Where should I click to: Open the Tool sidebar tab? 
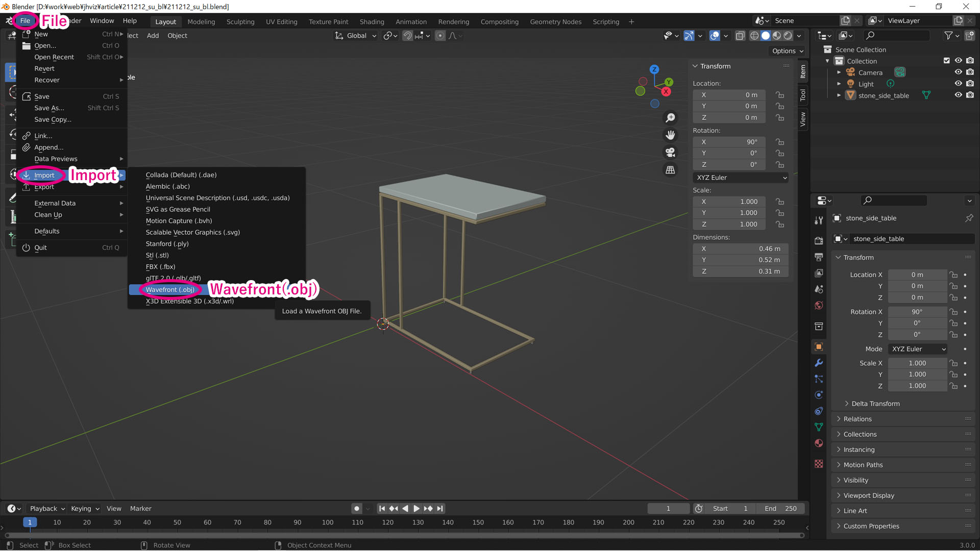[x=803, y=95]
